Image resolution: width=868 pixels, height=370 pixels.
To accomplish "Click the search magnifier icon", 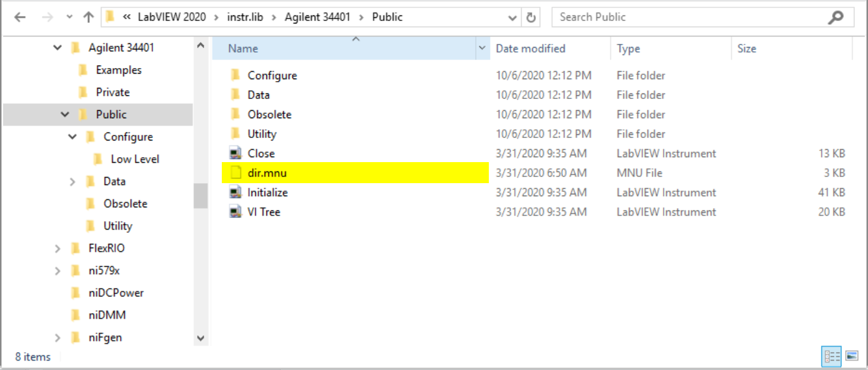I will click(836, 17).
